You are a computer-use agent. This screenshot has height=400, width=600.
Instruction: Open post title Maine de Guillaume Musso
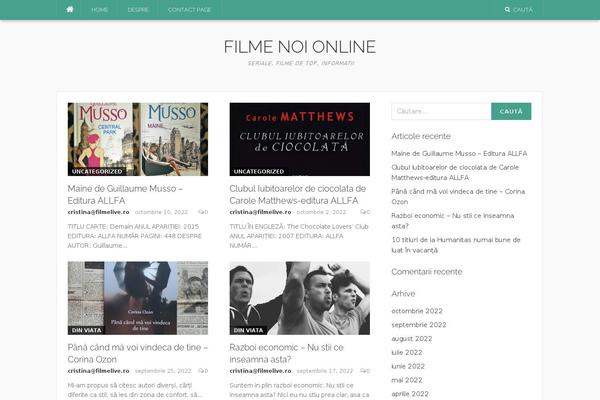(x=125, y=194)
